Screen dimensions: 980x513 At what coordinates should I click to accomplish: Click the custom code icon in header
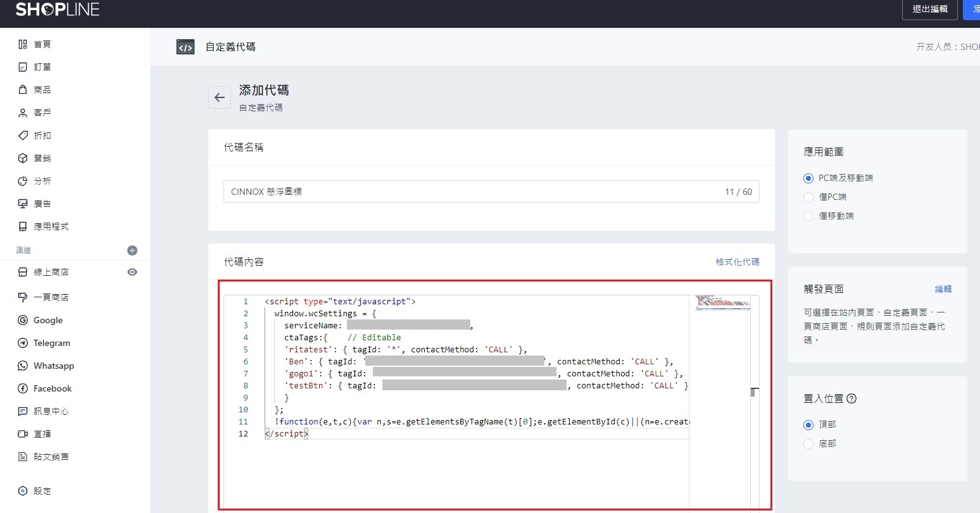(x=185, y=47)
